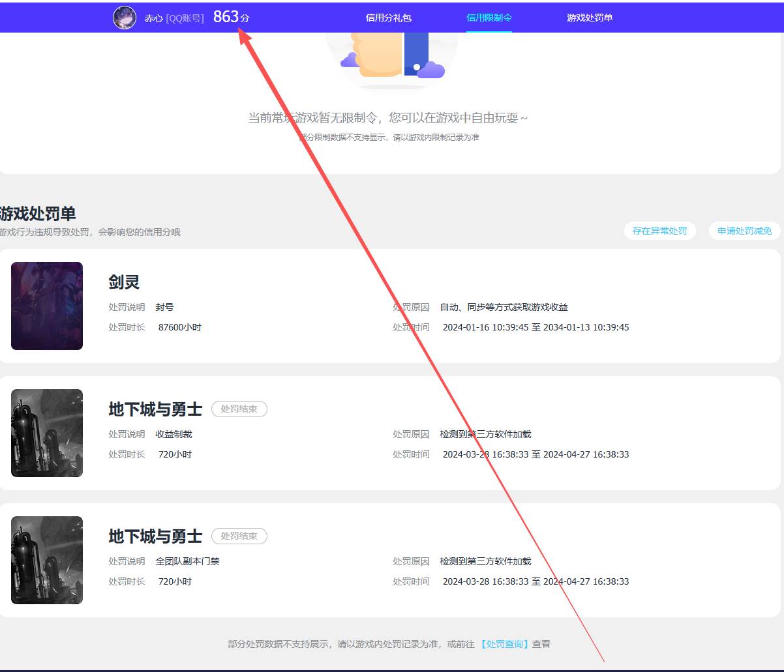Click the 剑灵 game title
This screenshot has width=784, height=672.
coord(124,282)
